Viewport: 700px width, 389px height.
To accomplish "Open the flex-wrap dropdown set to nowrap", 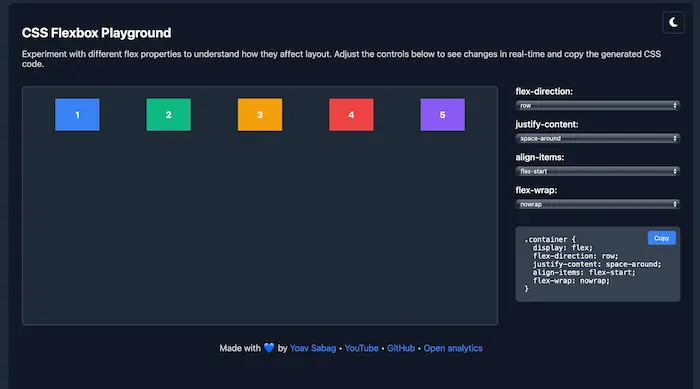I will [x=597, y=204].
